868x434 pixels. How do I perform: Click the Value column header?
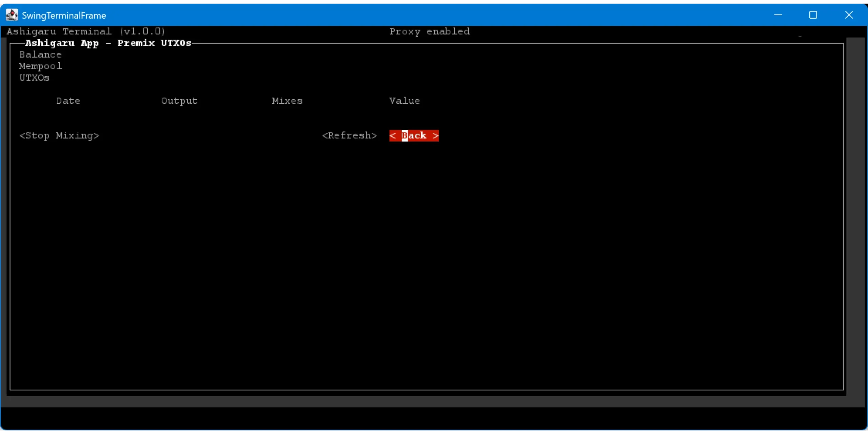[404, 101]
